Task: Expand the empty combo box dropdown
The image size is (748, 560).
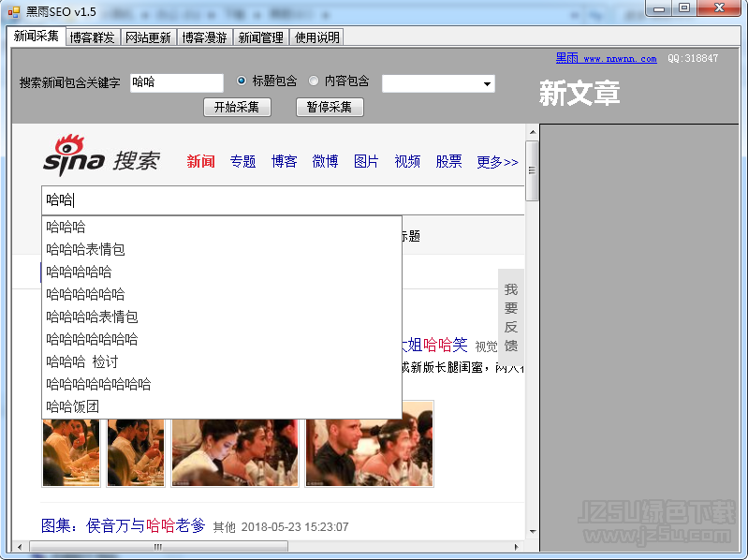Action: pos(487,84)
